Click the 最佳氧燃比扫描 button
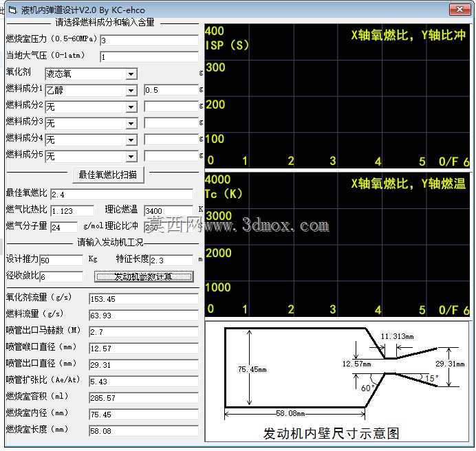Viewport: 476px width, 451px height. click(108, 175)
